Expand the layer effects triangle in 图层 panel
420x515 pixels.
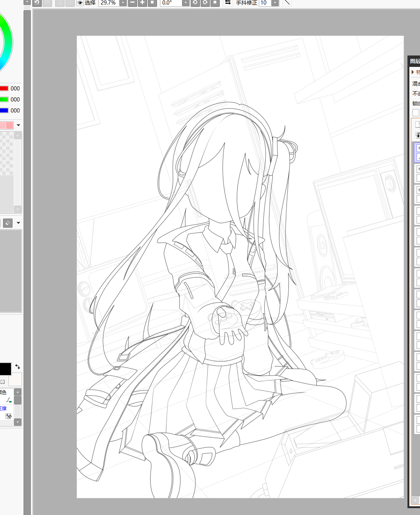click(x=413, y=72)
